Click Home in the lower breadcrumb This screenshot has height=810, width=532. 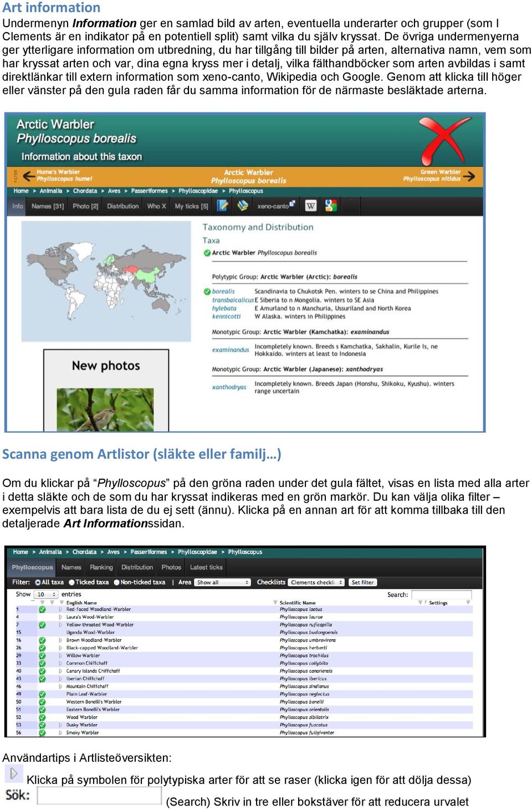[x=21, y=552]
